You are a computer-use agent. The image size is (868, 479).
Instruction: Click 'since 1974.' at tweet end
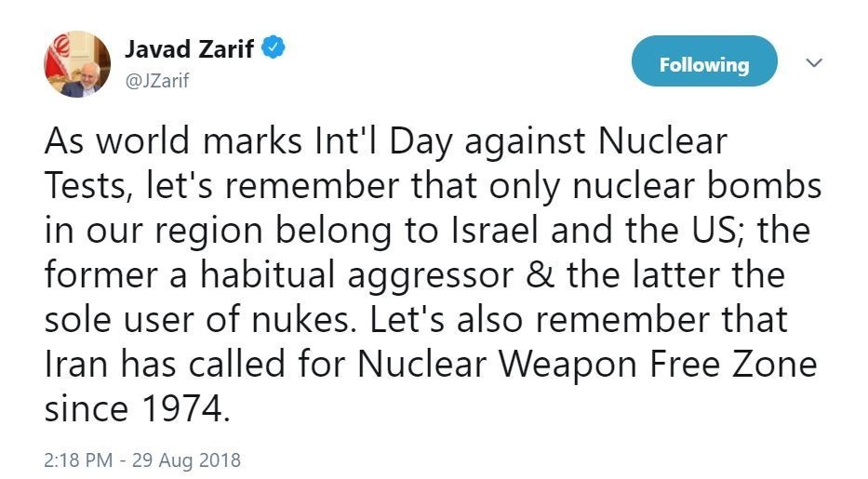click(137, 409)
